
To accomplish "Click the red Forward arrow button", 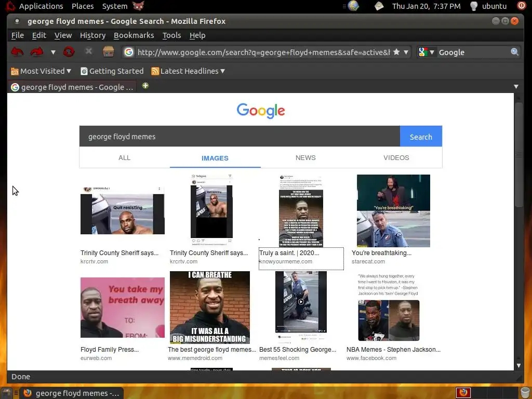I will [x=37, y=52].
